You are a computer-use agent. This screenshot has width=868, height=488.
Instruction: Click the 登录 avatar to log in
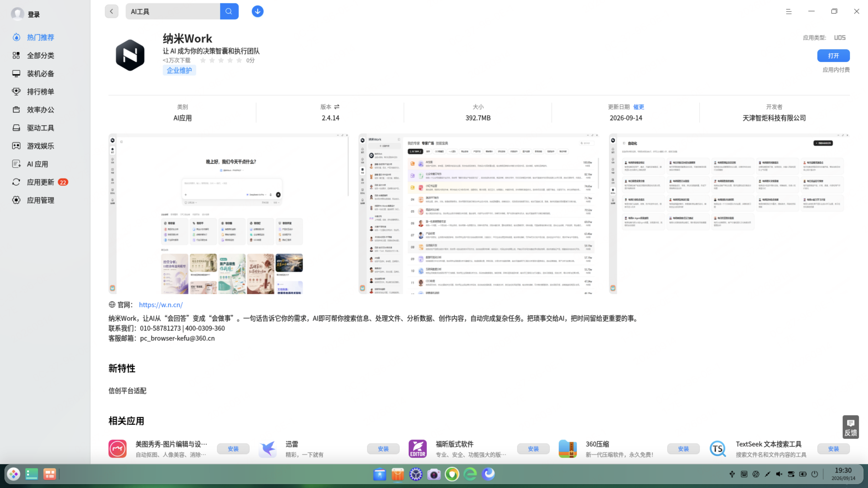(x=18, y=14)
